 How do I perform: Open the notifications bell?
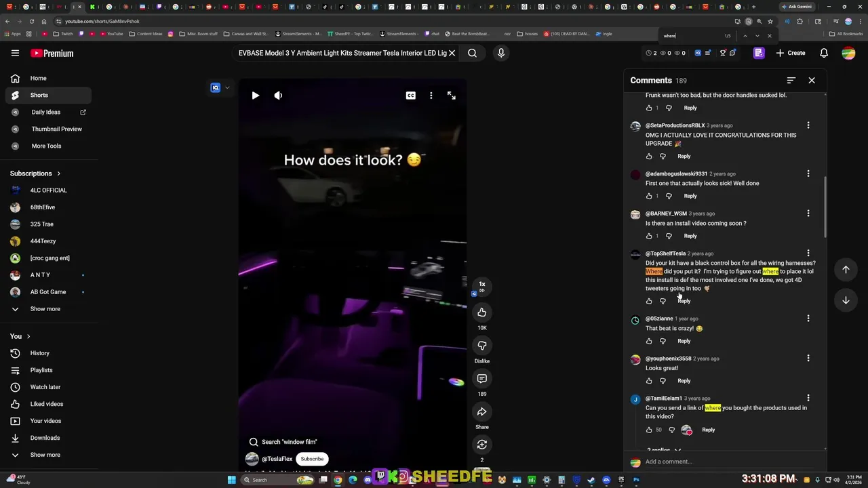coord(824,53)
